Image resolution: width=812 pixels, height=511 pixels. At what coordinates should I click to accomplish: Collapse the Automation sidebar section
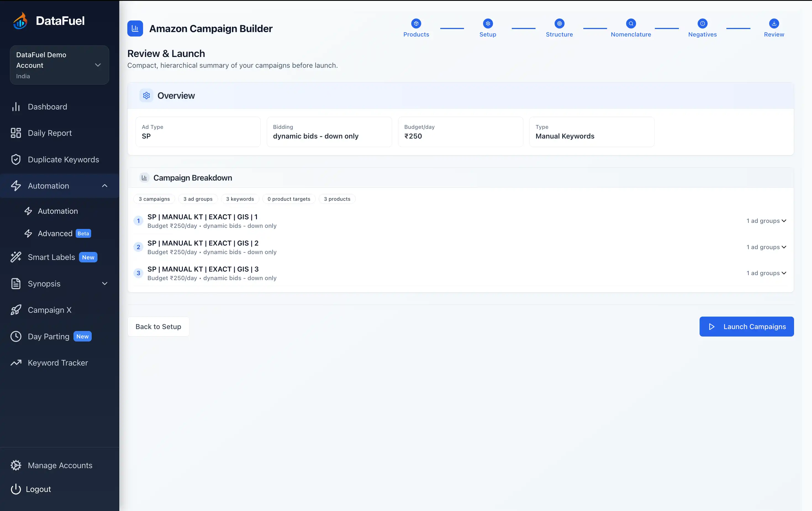pyautogui.click(x=104, y=186)
